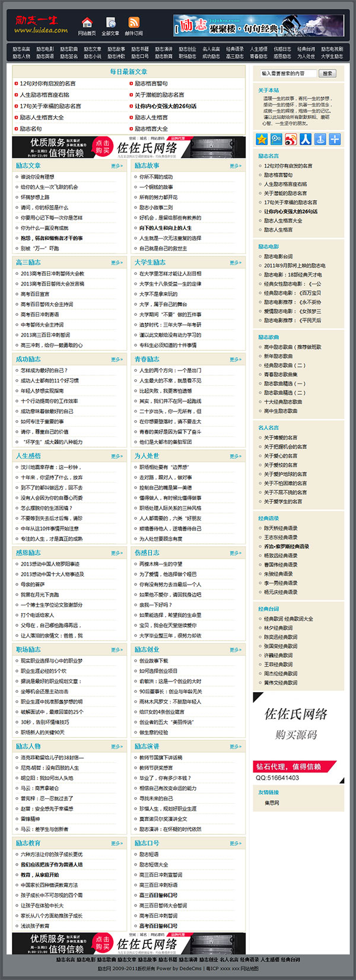Screen dimensions: 356x980
Task: Open sidebar link 关于博爱的名言
Action: click(281, 437)
